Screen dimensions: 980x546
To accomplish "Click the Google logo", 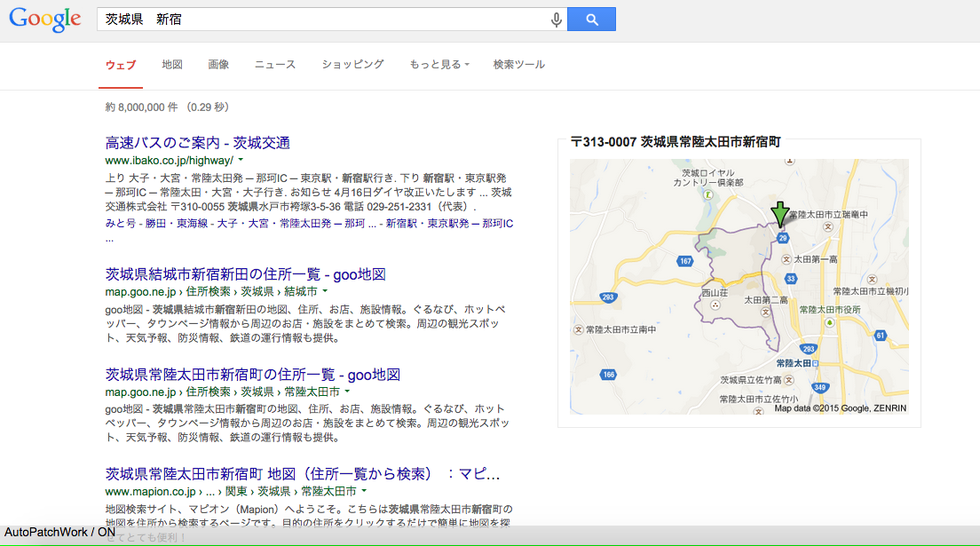I will [x=45, y=19].
